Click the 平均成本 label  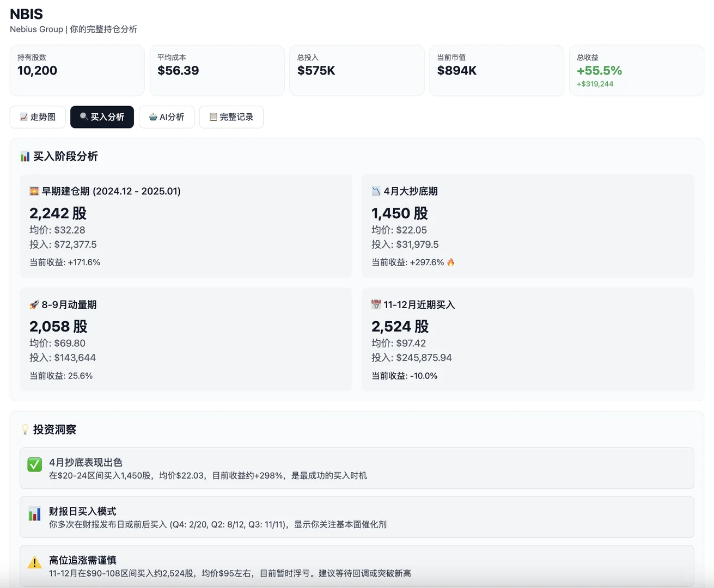[172, 57]
